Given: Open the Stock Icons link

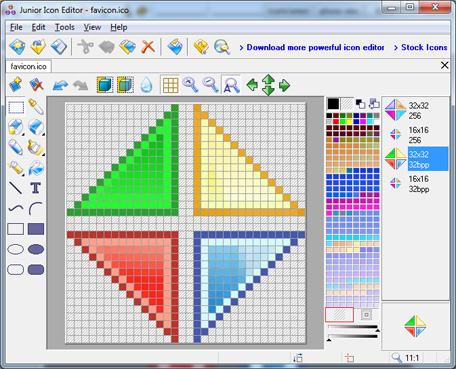Looking at the screenshot, I should pos(421,47).
